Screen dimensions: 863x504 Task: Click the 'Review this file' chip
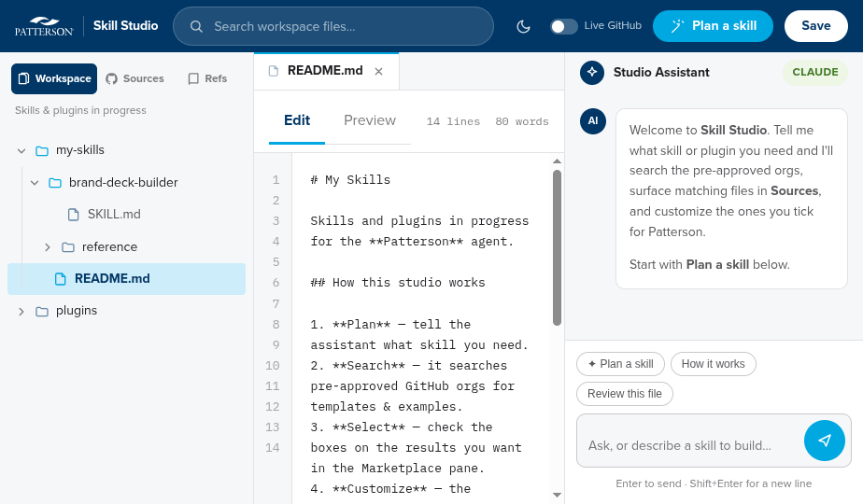(624, 394)
